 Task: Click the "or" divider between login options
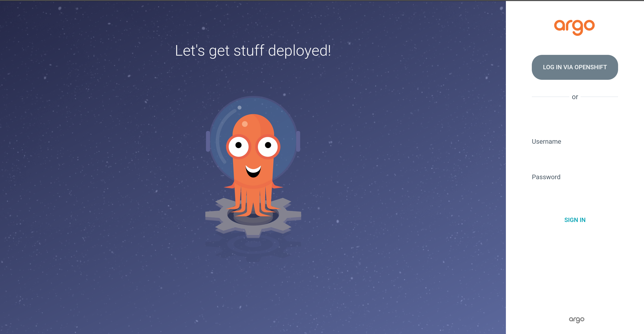click(x=575, y=97)
